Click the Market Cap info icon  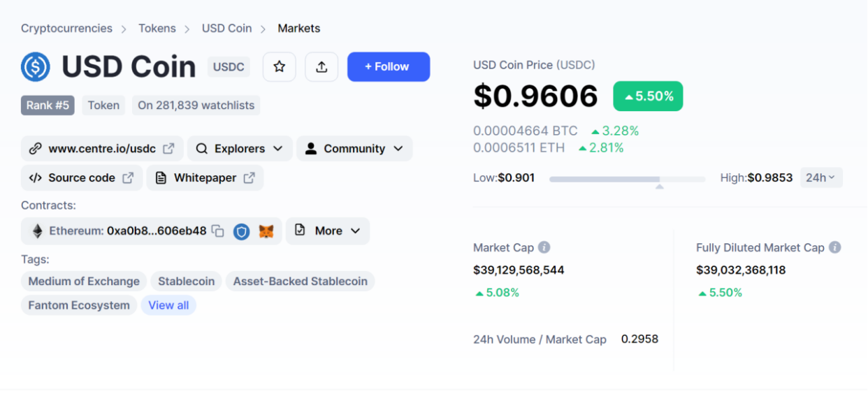tap(544, 247)
